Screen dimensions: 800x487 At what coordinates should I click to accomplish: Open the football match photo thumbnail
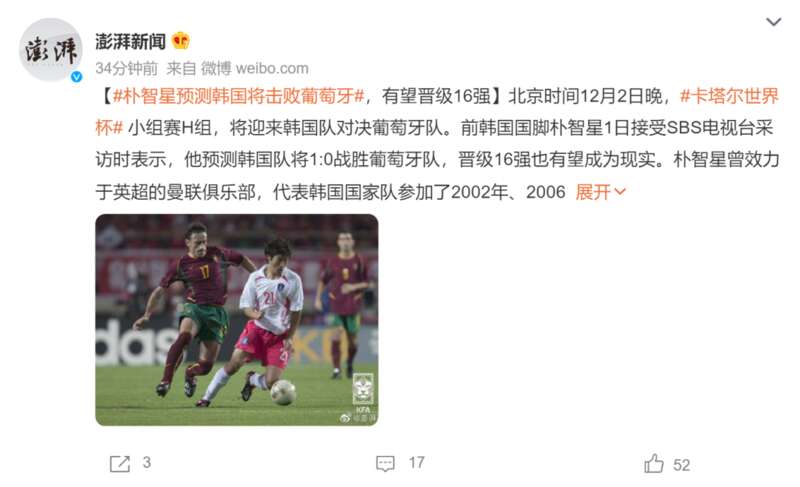[x=237, y=320]
